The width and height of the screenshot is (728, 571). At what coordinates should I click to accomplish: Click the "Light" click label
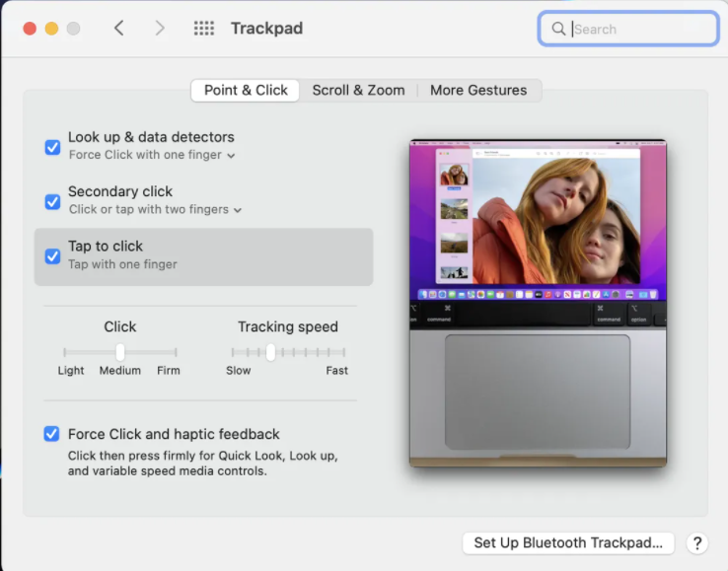71,371
